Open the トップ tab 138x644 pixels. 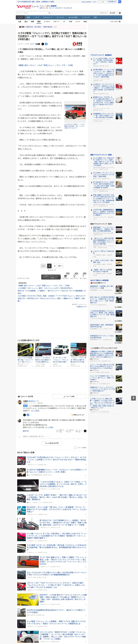[x=20, y=17]
